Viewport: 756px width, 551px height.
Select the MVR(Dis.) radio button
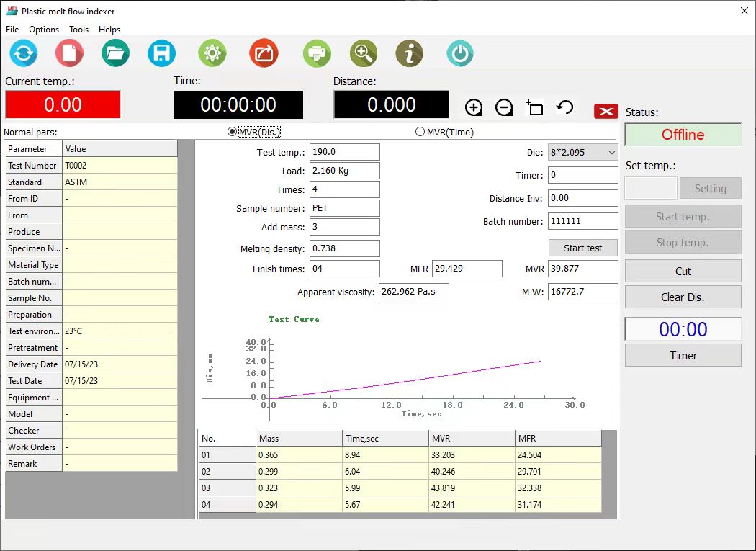pos(232,132)
